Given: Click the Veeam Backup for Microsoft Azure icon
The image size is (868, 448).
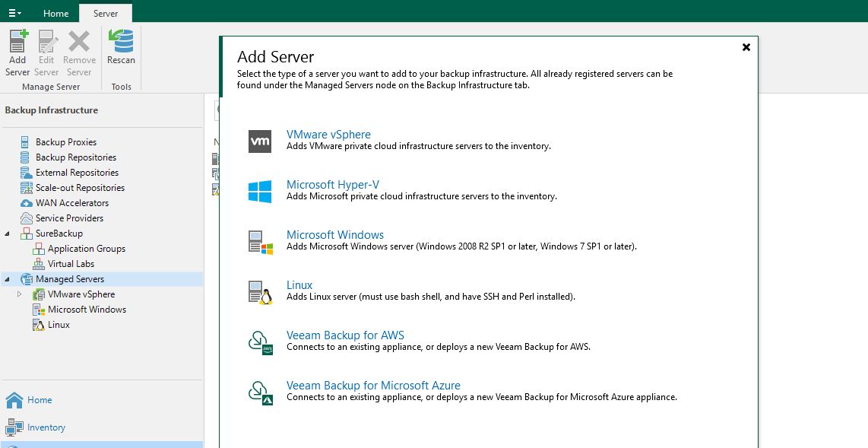Looking at the screenshot, I should [260, 392].
